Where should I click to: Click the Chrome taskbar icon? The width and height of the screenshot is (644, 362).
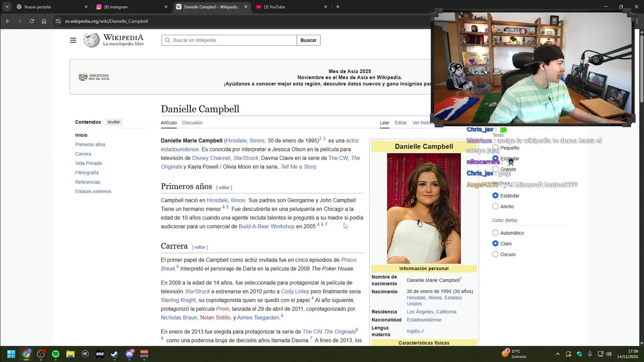26,354
